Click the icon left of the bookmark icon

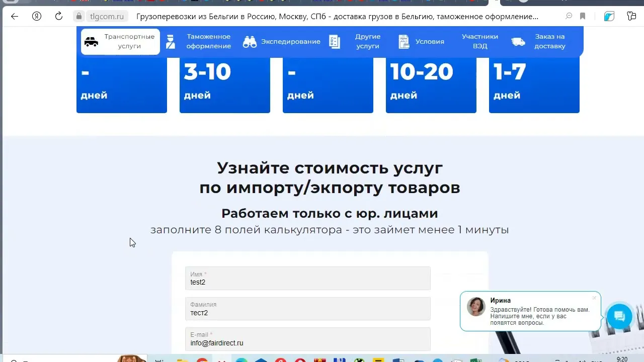tap(569, 16)
